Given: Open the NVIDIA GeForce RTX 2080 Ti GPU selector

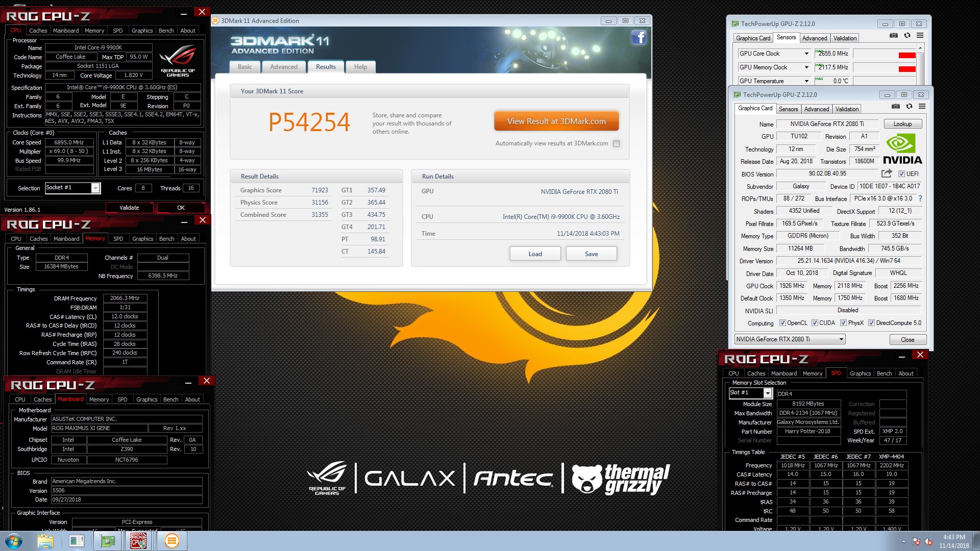Looking at the screenshot, I should click(790, 339).
